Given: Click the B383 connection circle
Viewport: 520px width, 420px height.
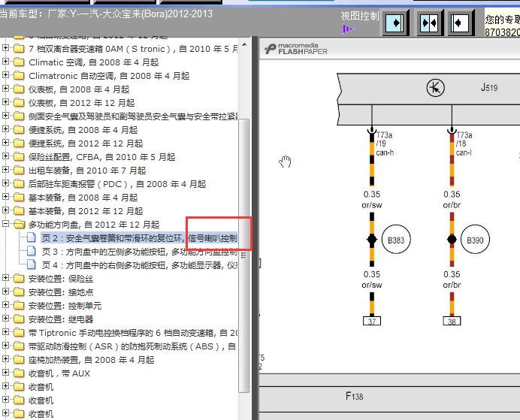Looking at the screenshot, I should (396, 240).
